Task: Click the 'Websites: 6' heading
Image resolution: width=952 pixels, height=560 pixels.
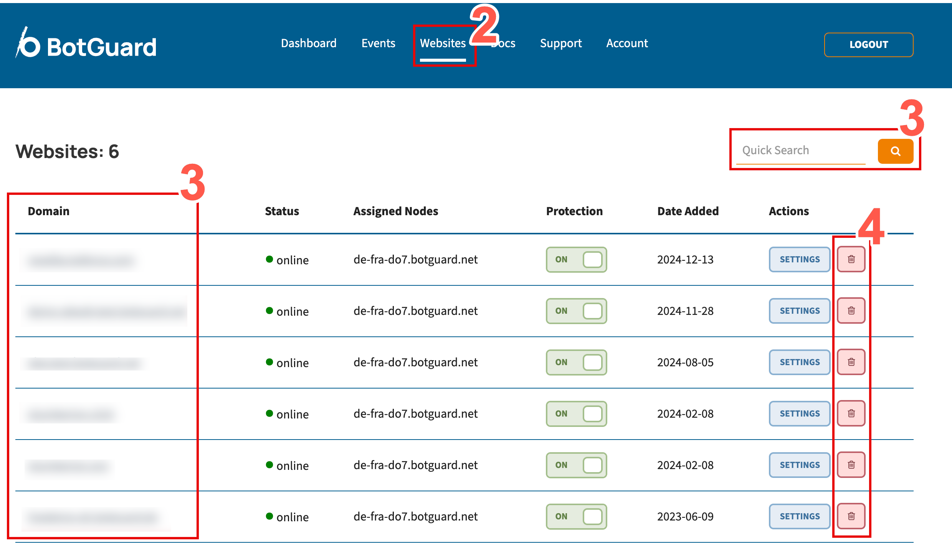Action: coord(67,152)
